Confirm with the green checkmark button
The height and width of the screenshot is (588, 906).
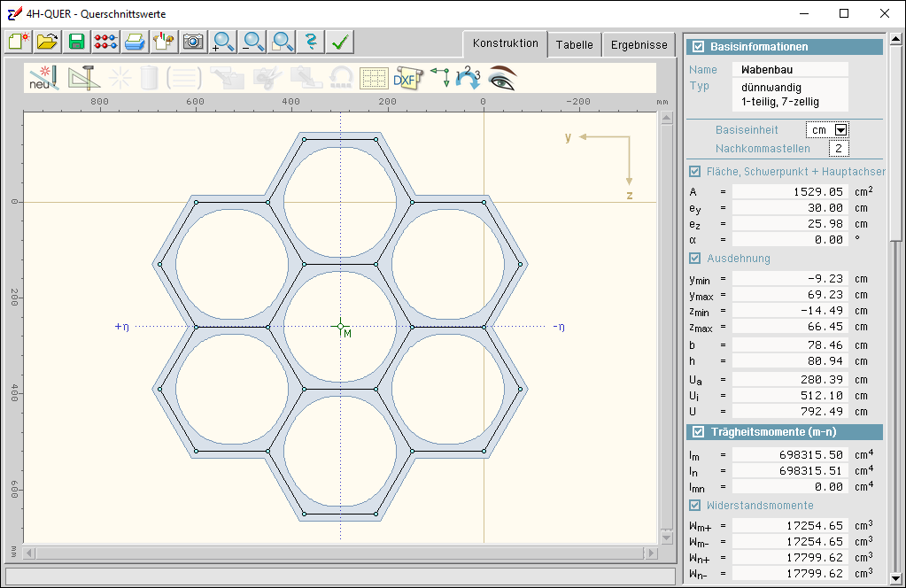(339, 42)
